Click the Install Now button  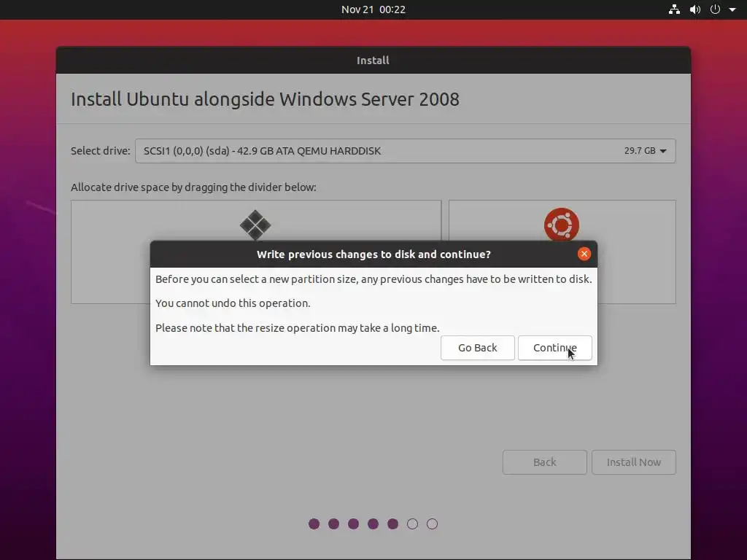click(x=634, y=462)
